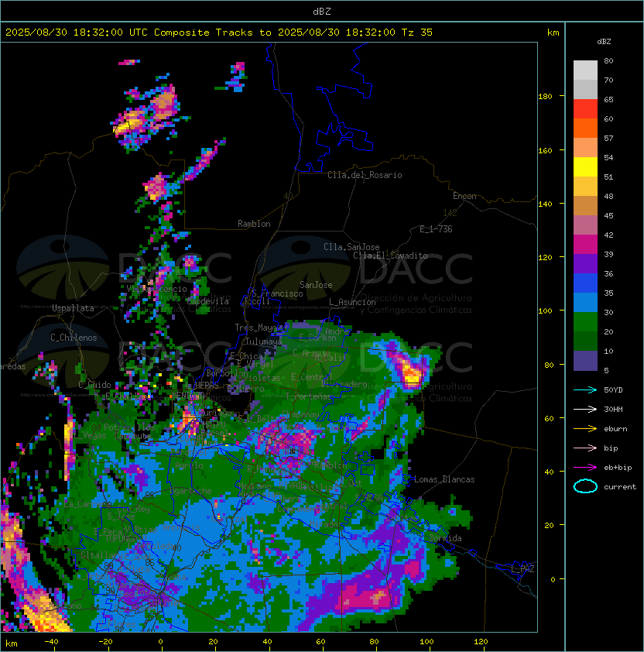644x652 pixels.
Task: Click the '50YD' legend label
Action: pyautogui.click(x=613, y=389)
